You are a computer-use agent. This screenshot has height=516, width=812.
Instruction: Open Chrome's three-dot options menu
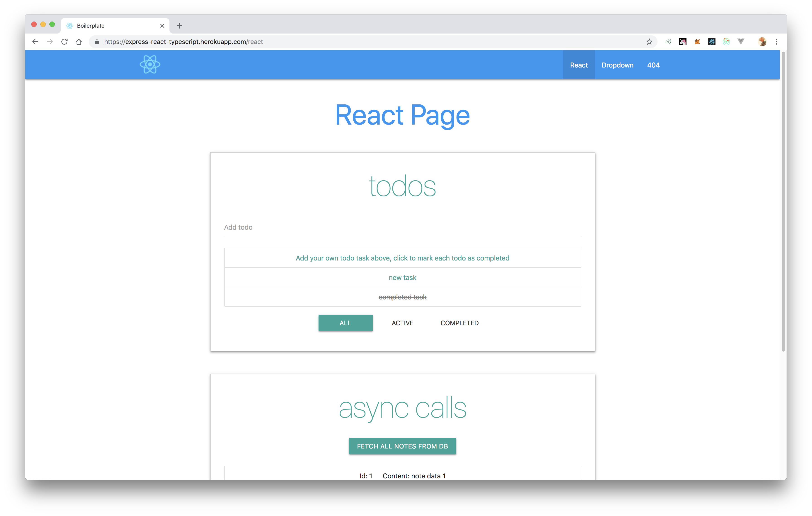[x=777, y=41]
